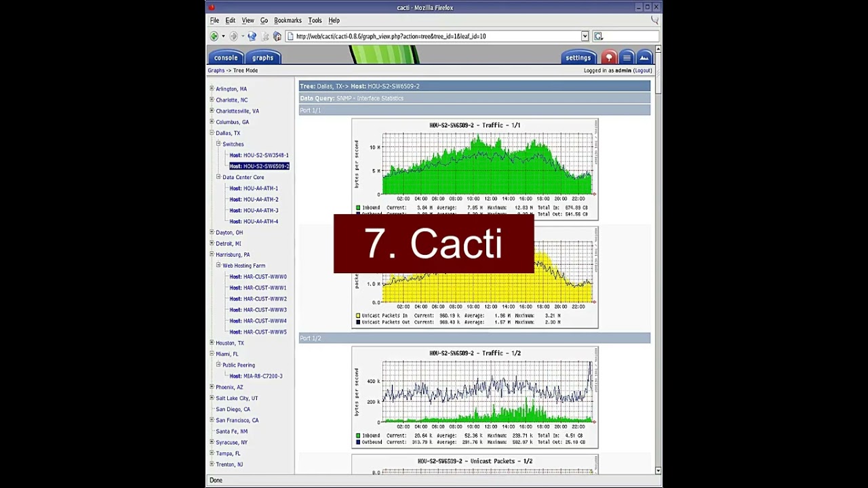Viewport: 868px width, 488px height.
Task: Open the Back history dropdown arrow
Action: coord(223,37)
